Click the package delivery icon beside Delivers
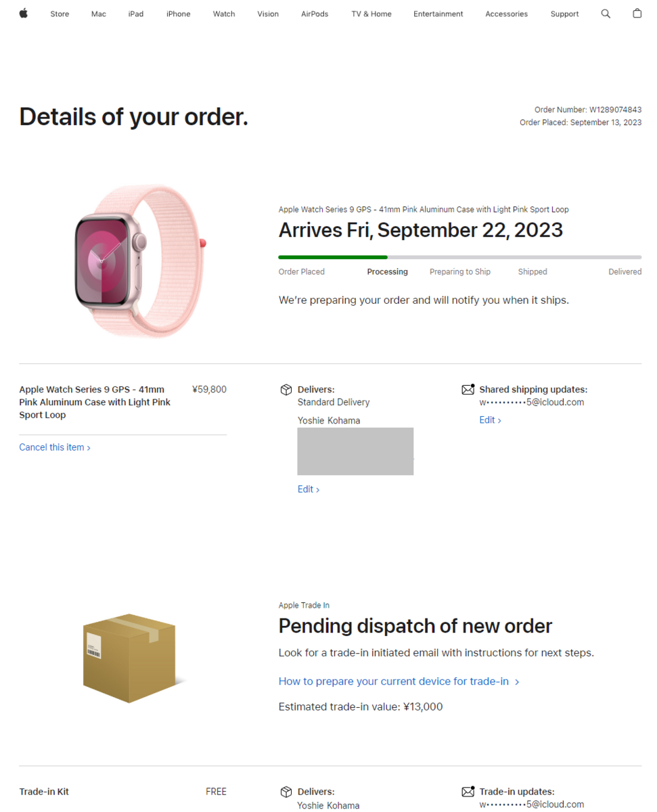657x812 pixels. 286,389
